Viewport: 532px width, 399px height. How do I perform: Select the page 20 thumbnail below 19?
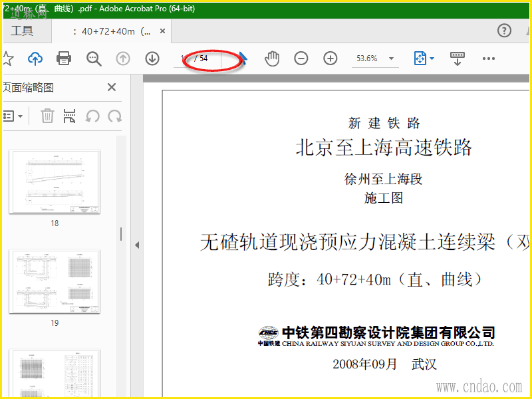click(x=55, y=373)
